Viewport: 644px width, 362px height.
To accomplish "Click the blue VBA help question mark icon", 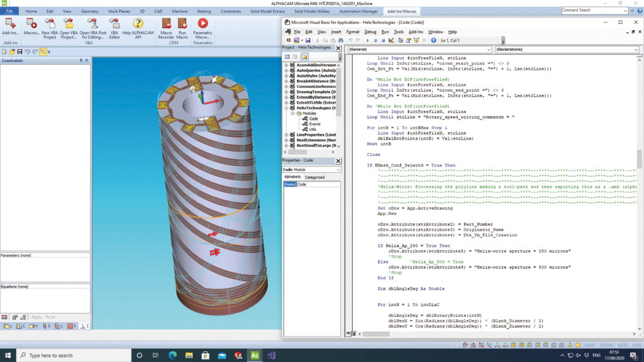I will tap(433, 40).
